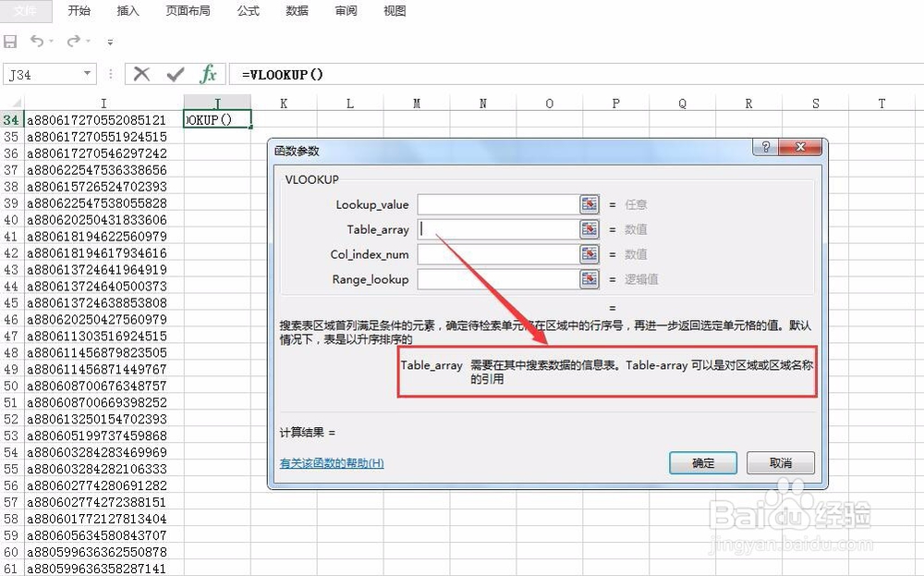Viewport: 924px width, 576px height.
Task: Switch to the 公式 ribbon tab
Action: (246, 11)
